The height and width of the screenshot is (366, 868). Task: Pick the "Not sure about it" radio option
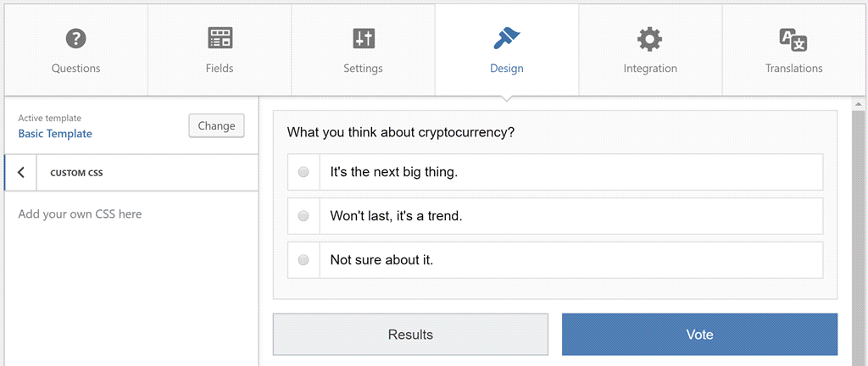303,259
